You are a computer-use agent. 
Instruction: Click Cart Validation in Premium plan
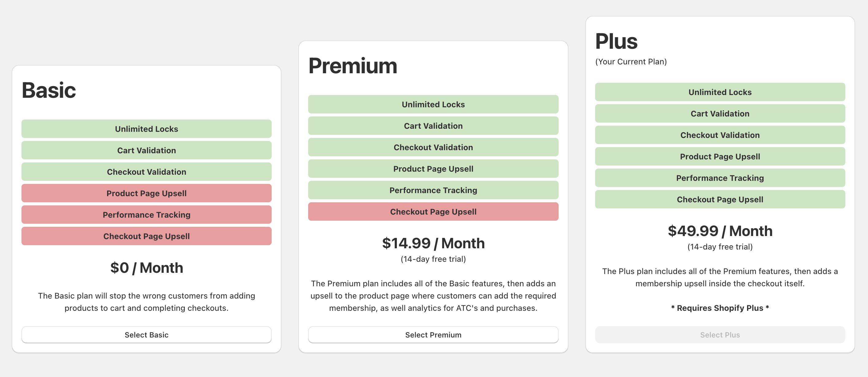(433, 126)
